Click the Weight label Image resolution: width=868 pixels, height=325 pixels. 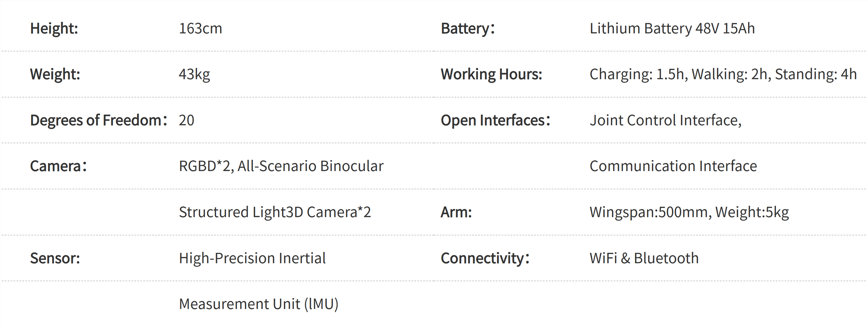point(55,74)
